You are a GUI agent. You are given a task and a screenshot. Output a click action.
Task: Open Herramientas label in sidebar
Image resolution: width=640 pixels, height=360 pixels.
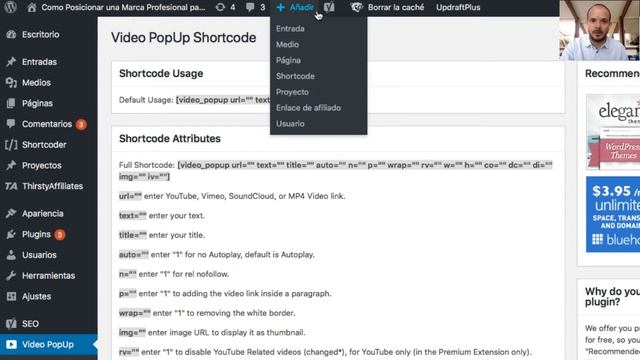click(49, 276)
